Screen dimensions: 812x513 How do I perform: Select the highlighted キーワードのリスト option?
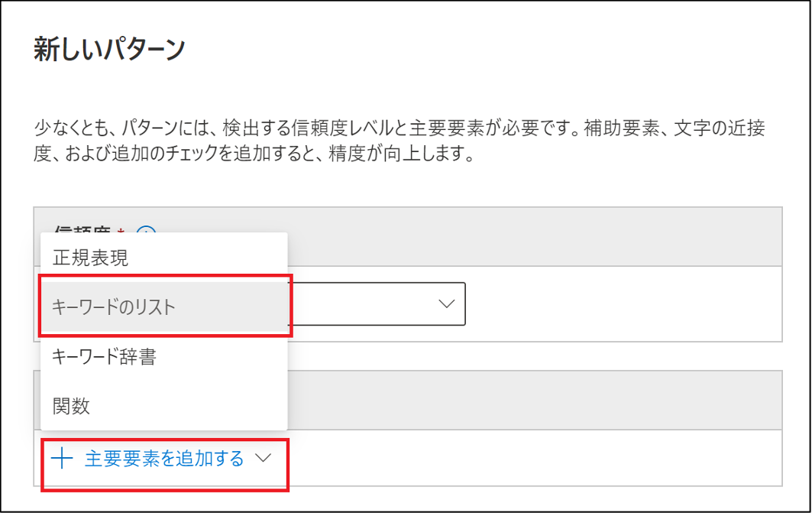coord(163,307)
